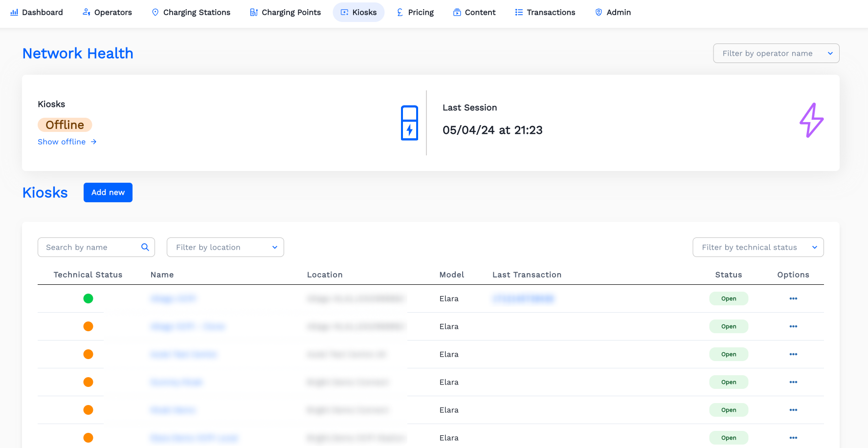The width and height of the screenshot is (868, 448).
Task: Open the blurred last transaction link
Action: pos(523,299)
